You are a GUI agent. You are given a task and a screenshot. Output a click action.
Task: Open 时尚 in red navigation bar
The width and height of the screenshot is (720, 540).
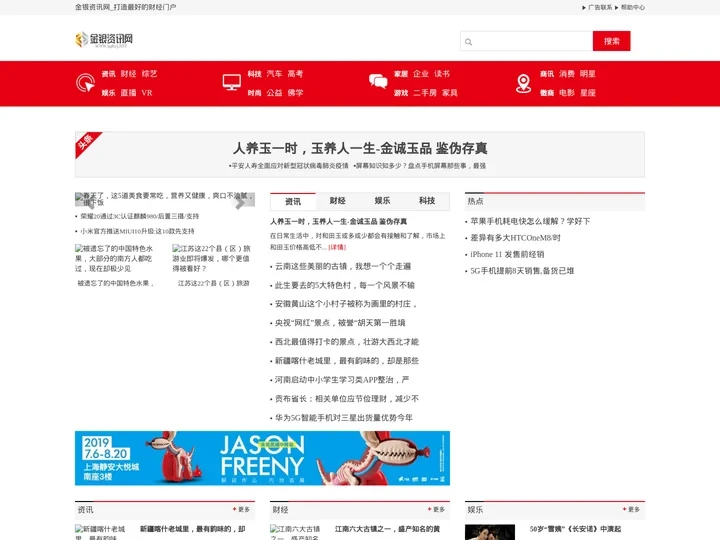[254, 93]
